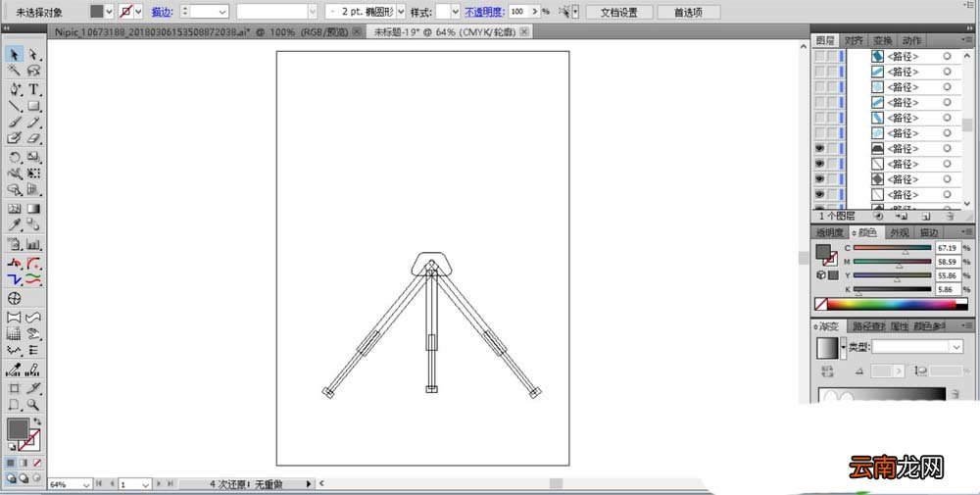The height and width of the screenshot is (495, 980).
Task: Set paint mode to Gradient in toolbox
Action: pyautogui.click(x=24, y=463)
